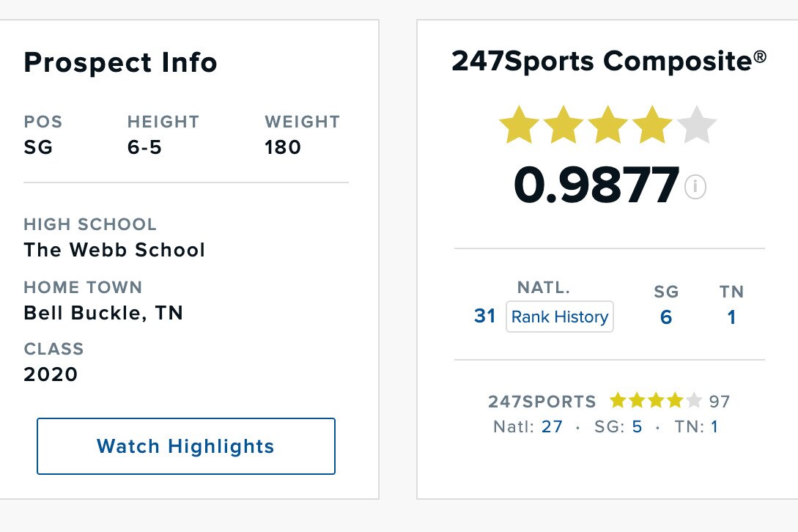The width and height of the screenshot is (798, 532).
Task: Click 247Sports TN rank 1 link
Action: click(714, 426)
